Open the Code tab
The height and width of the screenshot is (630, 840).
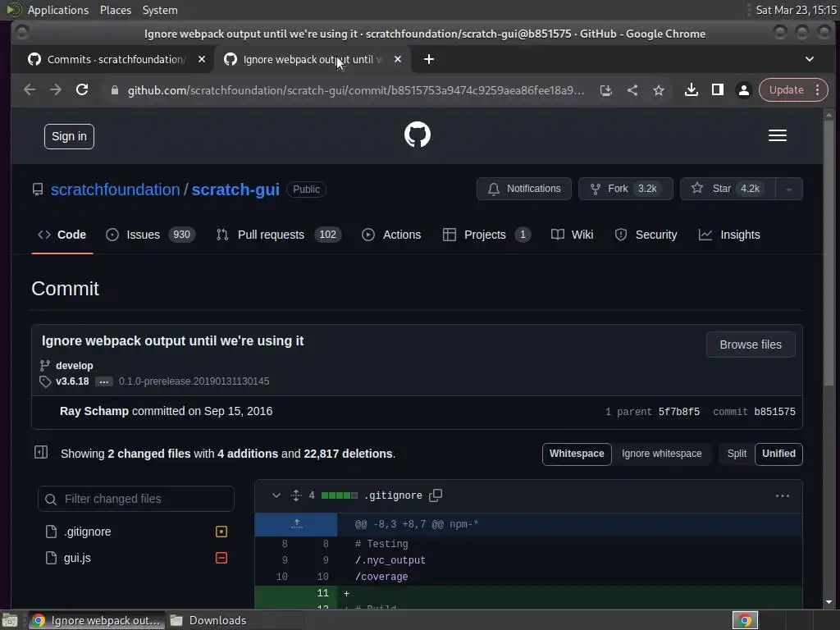62,235
